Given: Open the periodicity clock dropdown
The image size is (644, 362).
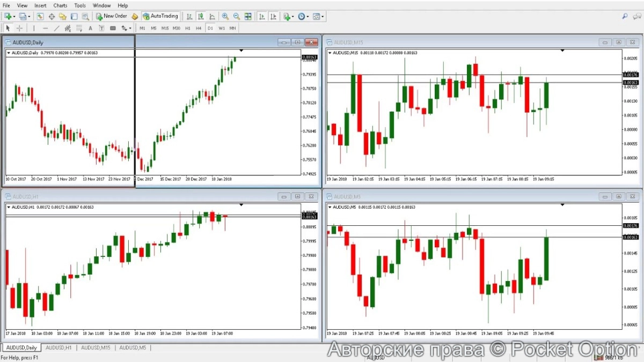Looking at the screenshot, I should 307,17.
